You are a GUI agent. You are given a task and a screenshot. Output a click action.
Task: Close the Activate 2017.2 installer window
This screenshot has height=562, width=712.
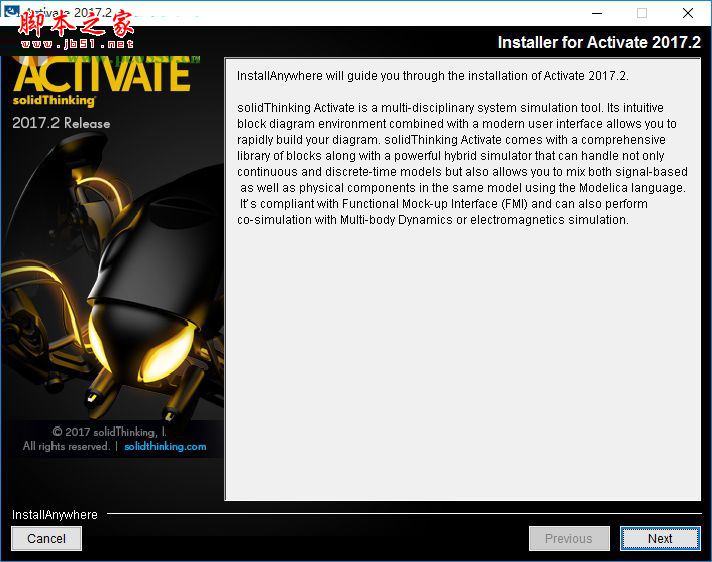[688, 13]
